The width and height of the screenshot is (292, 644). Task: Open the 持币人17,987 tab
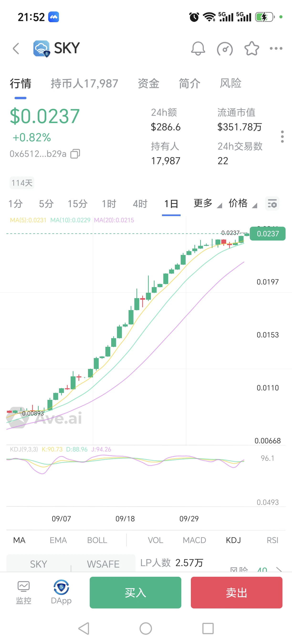(84, 83)
